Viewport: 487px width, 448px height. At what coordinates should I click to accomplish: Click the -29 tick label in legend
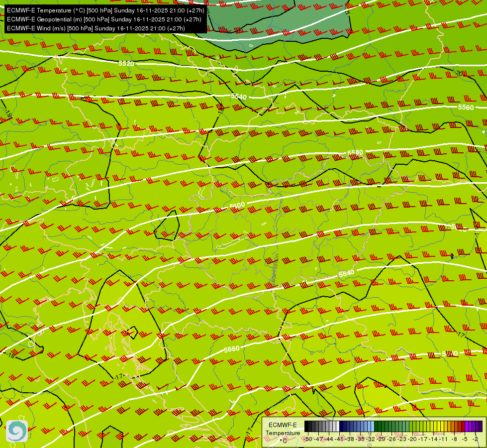click(381, 440)
